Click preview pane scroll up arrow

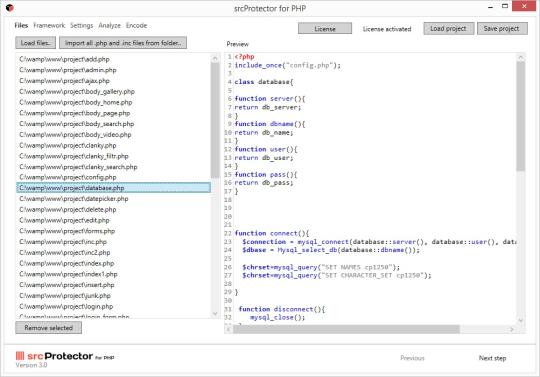[x=521, y=57]
